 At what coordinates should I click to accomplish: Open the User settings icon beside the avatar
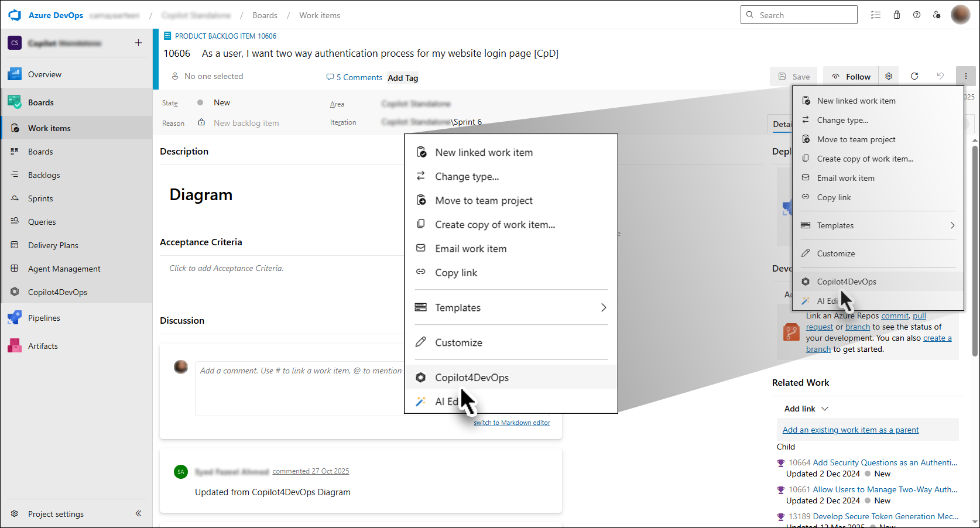[937, 15]
